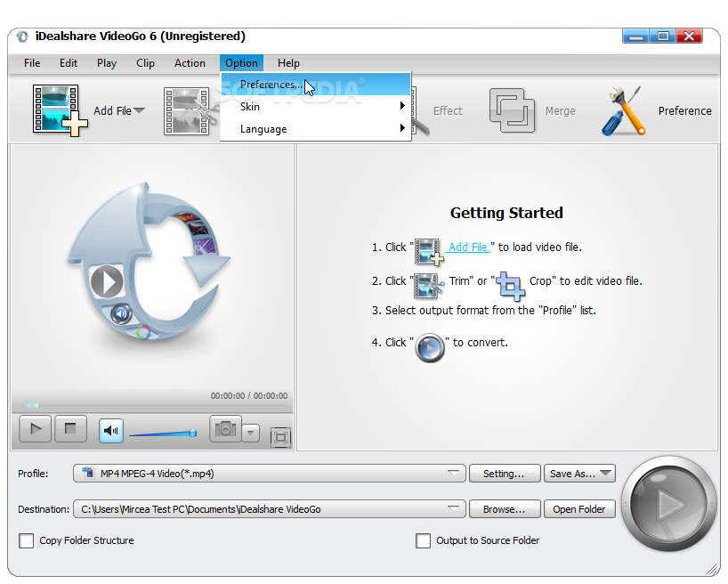
Task: Mute audio with the speaker icon
Action: click(x=111, y=431)
